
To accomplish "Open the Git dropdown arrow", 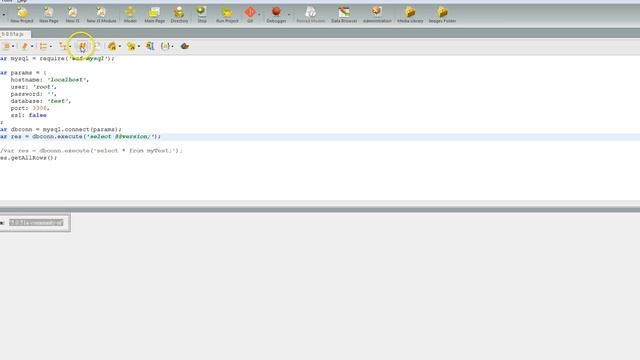I will coord(259,14).
